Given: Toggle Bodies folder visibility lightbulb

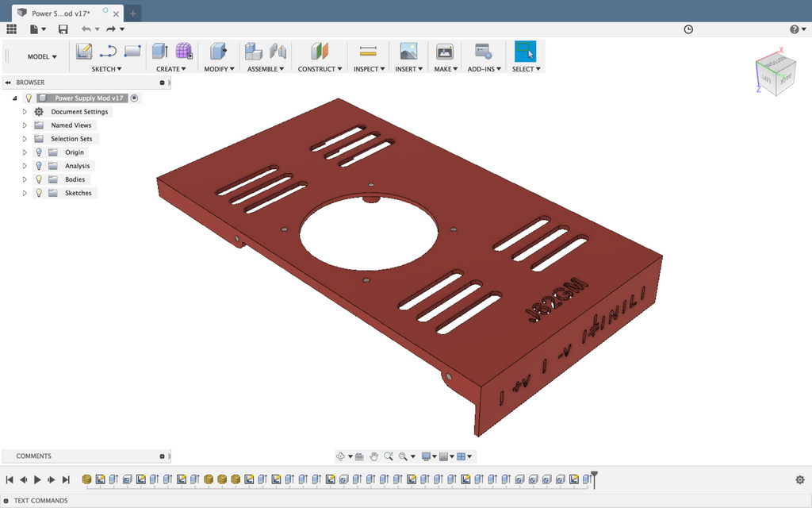Looking at the screenshot, I should point(39,179).
